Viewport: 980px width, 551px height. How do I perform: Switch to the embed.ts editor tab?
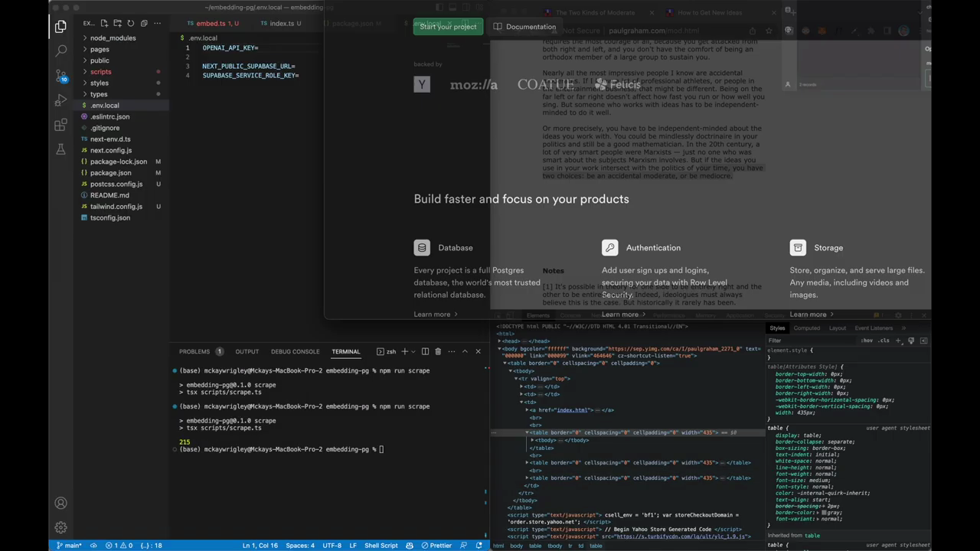pos(211,23)
